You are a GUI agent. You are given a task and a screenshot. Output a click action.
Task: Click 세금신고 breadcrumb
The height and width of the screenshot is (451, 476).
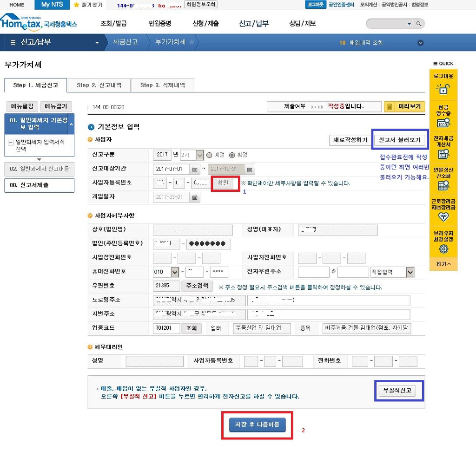(x=126, y=42)
